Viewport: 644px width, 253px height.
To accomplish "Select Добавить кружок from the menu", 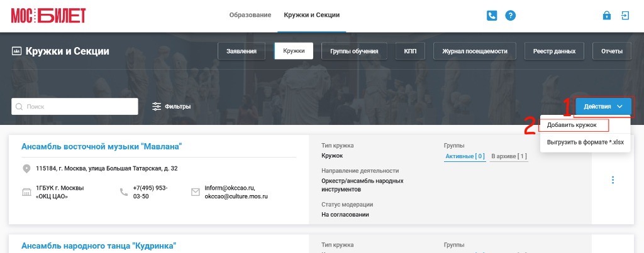I will [x=572, y=125].
